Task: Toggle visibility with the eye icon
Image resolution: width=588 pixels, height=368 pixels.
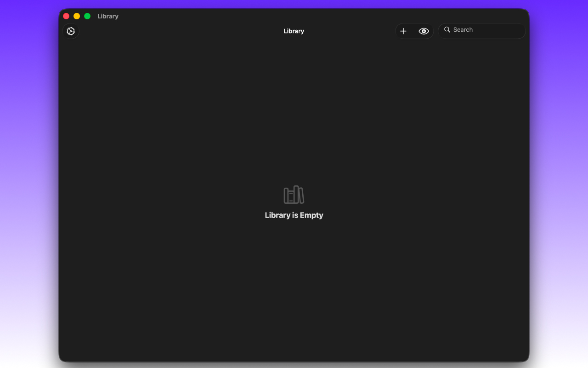Action: click(x=424, y=31)
